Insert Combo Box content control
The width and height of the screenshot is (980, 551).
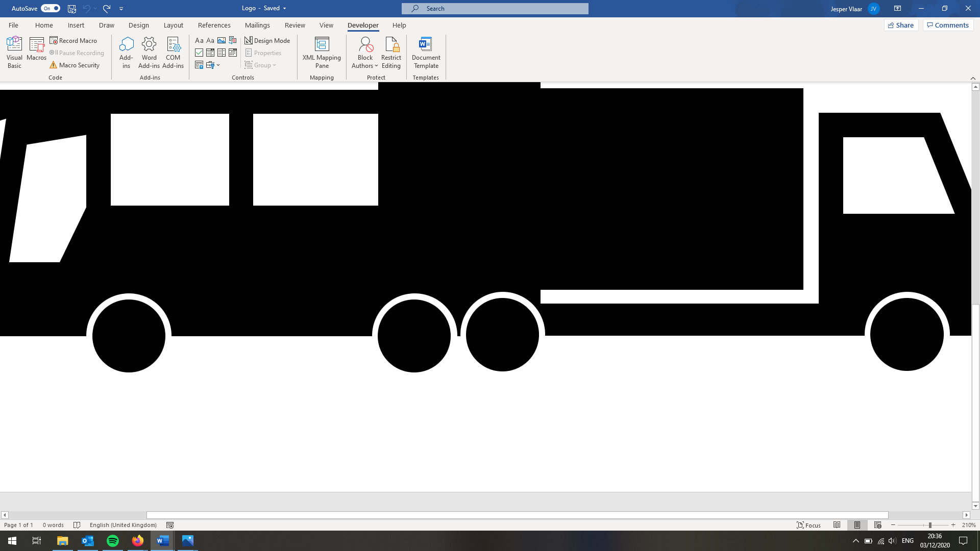[x=210, y=53]
